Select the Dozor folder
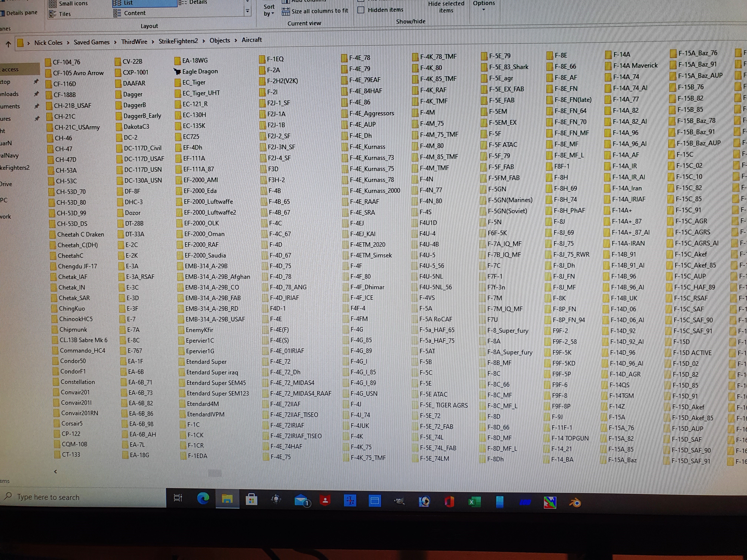Screen dimensions: 747x560 (129, 213)
